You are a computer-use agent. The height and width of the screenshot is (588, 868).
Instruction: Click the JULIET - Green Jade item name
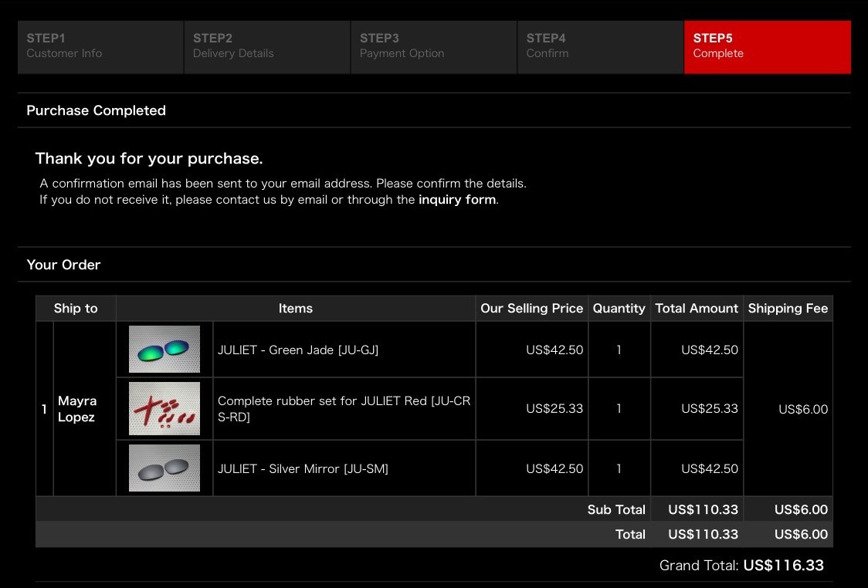coord(298,350)
